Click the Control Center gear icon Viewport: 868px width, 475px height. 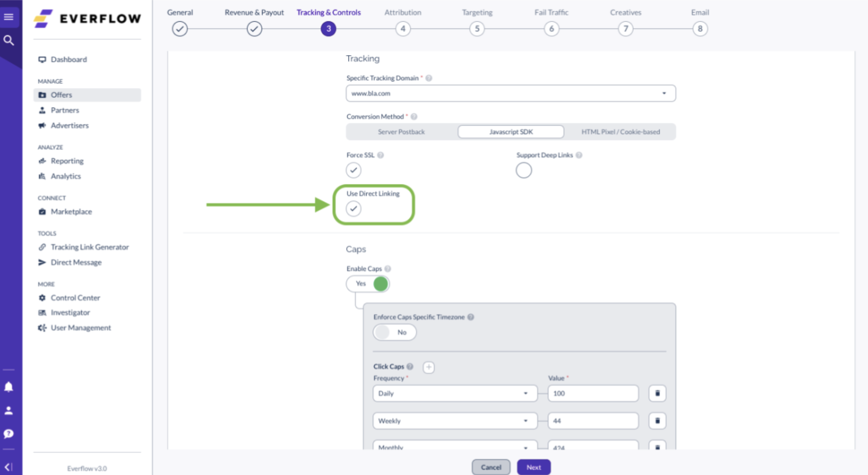[42, 298]
